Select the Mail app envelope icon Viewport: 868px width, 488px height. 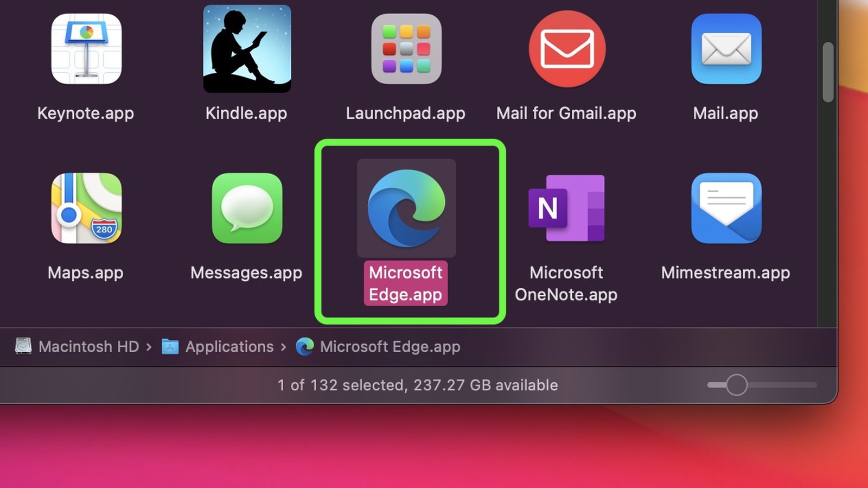[x=726, y=49]
